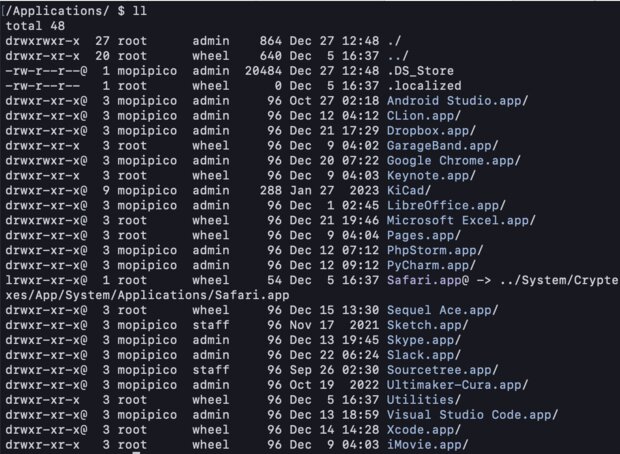Click the Sourcetree.app entry
The image size is (620, 454).
point(442,371)
